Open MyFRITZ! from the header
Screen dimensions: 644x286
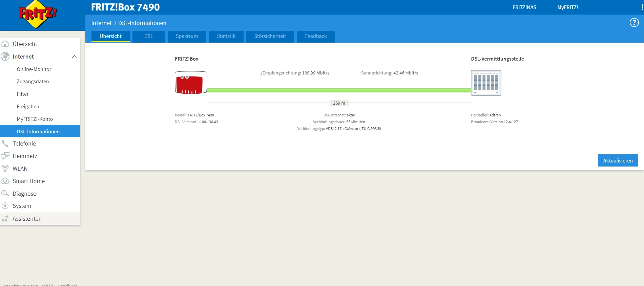point(568,7)
